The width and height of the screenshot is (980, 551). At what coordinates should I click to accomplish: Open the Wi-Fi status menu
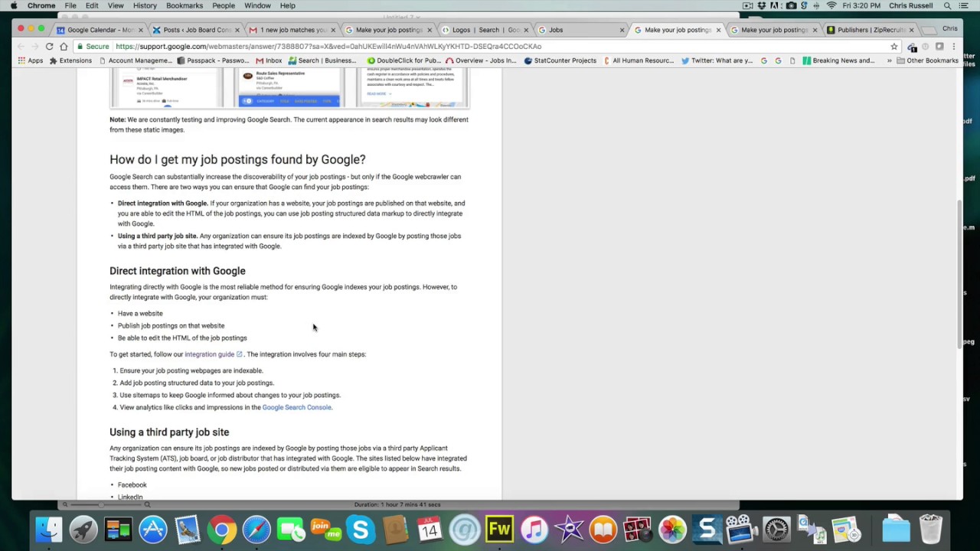[831, 5]
